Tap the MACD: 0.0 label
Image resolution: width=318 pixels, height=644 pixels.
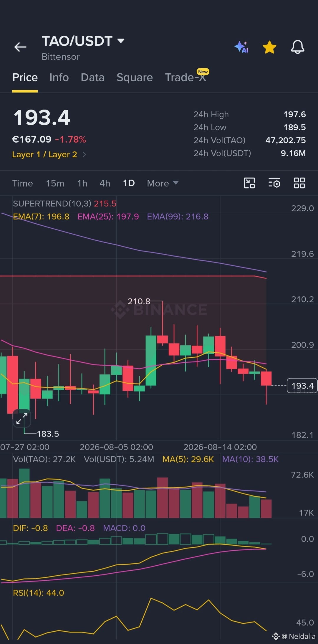(124, 528)
